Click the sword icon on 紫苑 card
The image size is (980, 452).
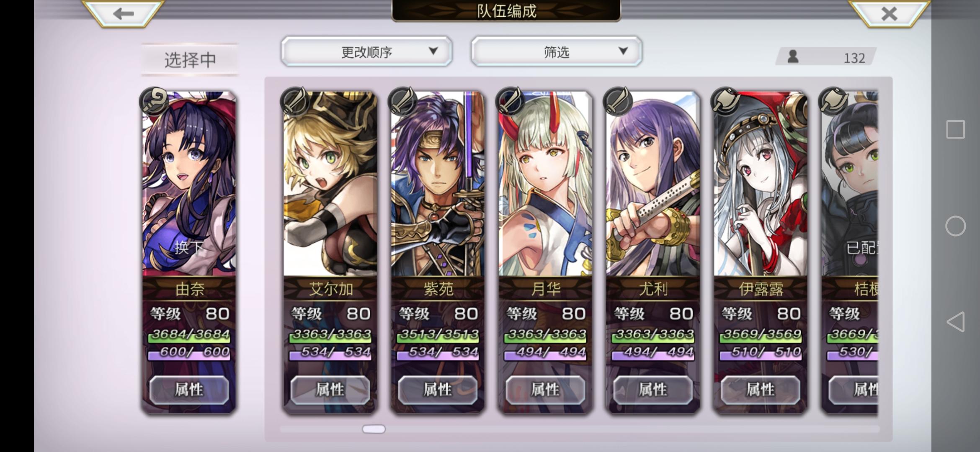[x=402, y=101]
